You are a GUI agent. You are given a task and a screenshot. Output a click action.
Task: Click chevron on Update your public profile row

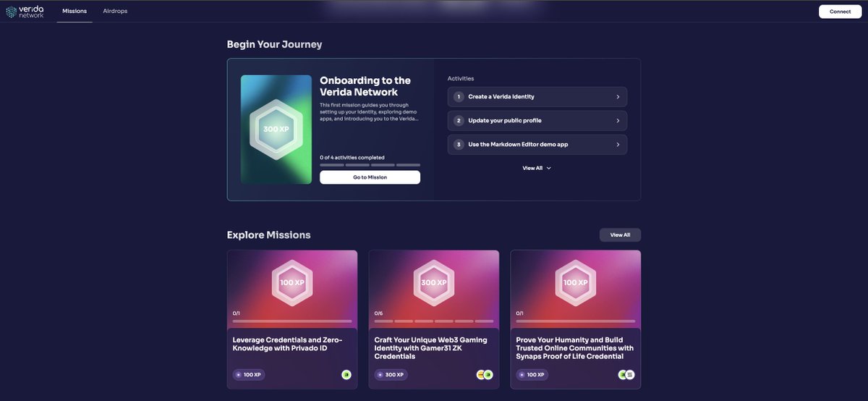(x=618, y=121)
